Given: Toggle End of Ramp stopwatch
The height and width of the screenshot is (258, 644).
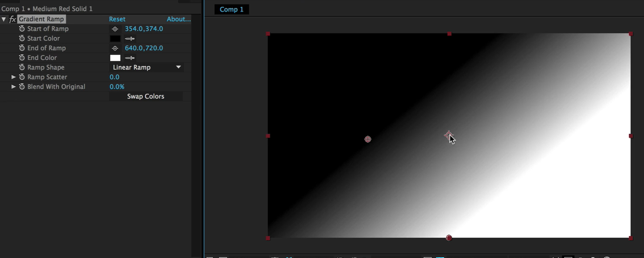Looking at the screenshot, I should coord(22,48).
